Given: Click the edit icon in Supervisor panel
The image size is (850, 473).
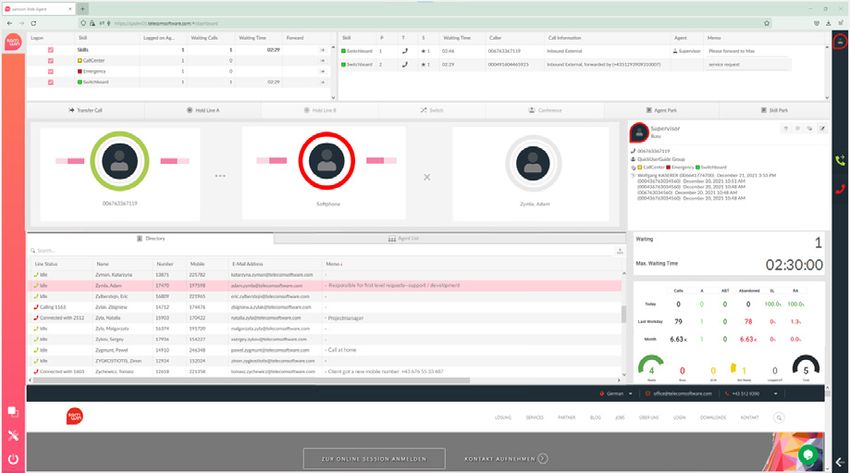Looking at the screenshot, I should pyautogui.click(x=822, y=128).
